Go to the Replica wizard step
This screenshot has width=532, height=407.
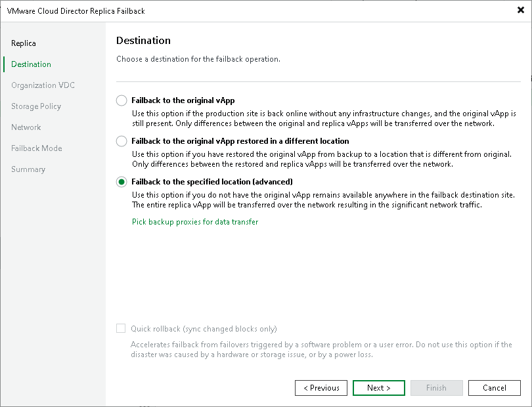[x=24, y=43]
